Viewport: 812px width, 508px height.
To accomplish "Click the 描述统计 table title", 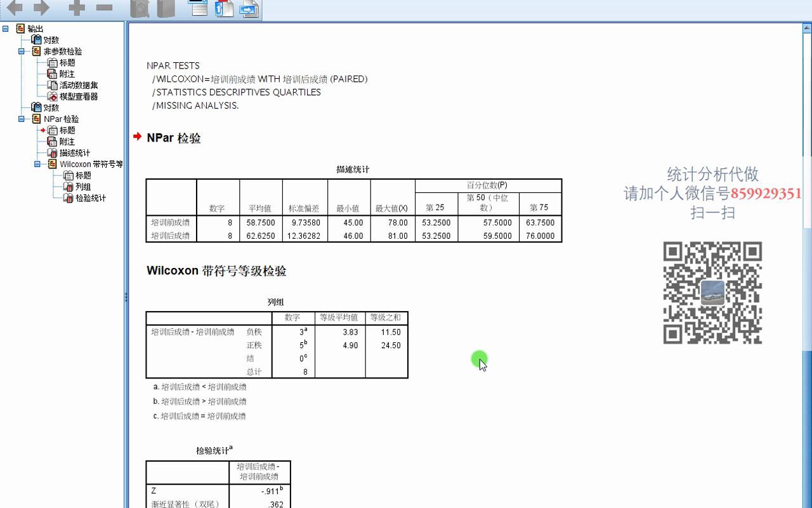I will coord(353,170).
